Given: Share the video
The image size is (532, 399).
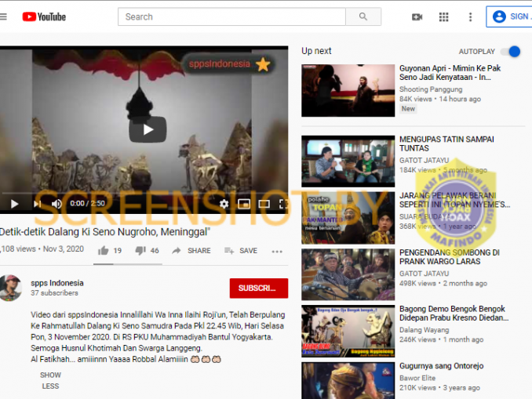Looking at the screenshot, I should coord(191,251).
